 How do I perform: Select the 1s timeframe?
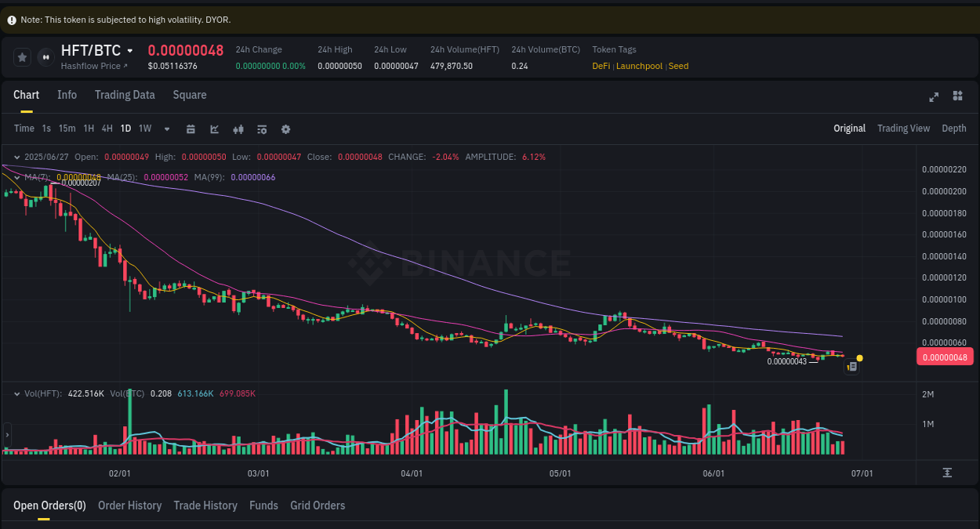coord(45,129)
